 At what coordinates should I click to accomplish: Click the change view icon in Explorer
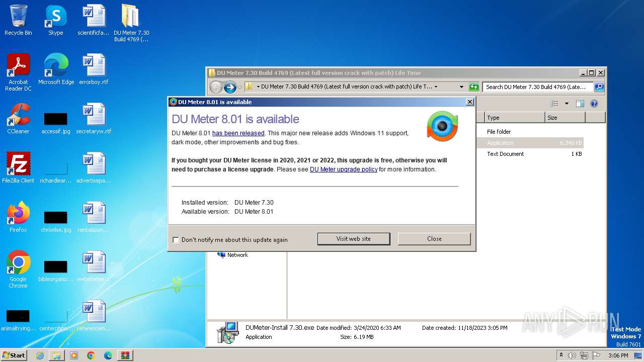tap(554, 104)
